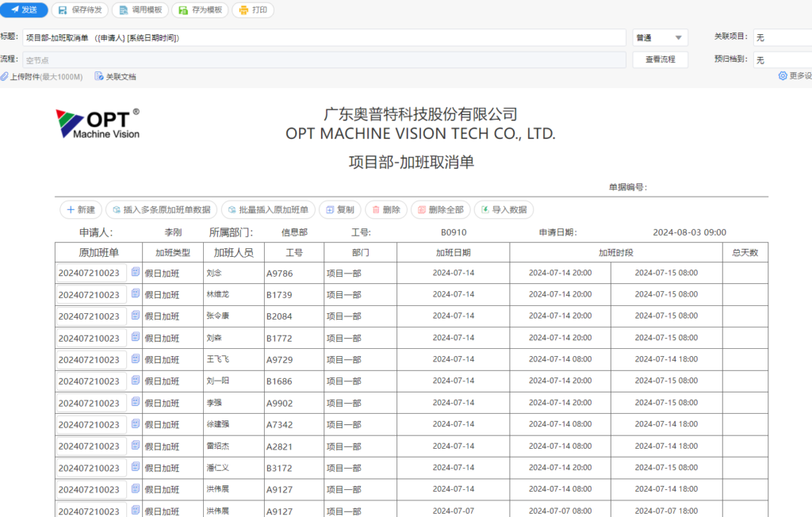Click the 删除 trash button
The height and width of the screenshot is (517, 812).
pos(385,210)
